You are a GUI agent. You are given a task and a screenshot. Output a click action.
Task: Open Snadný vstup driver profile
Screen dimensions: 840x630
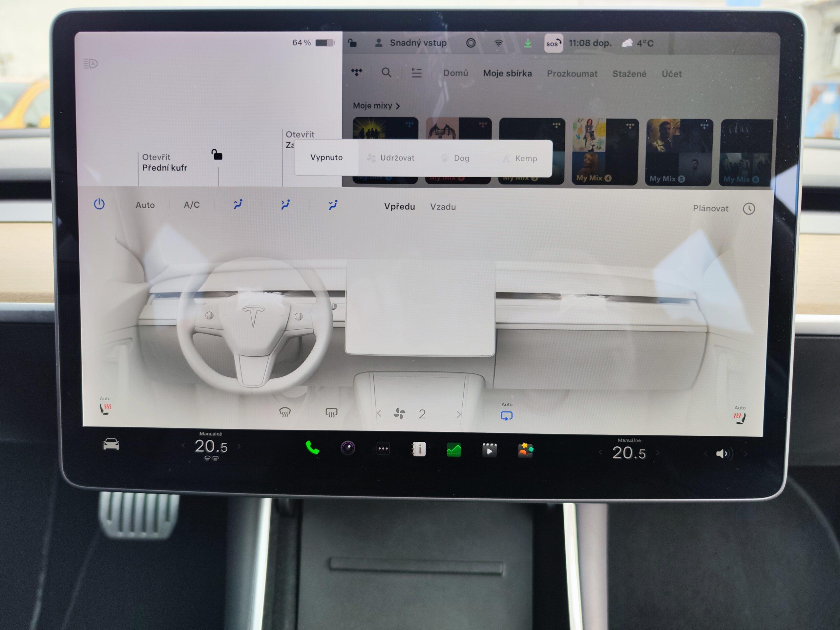click(x=410, y=43)
